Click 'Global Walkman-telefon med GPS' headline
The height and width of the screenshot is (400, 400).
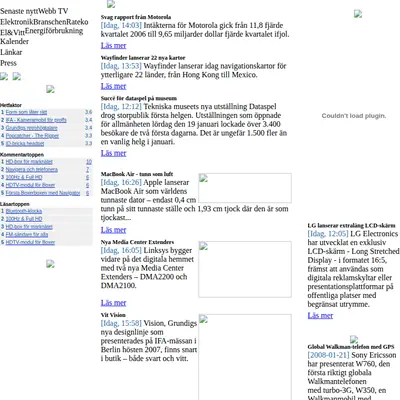tap(351, 347)
